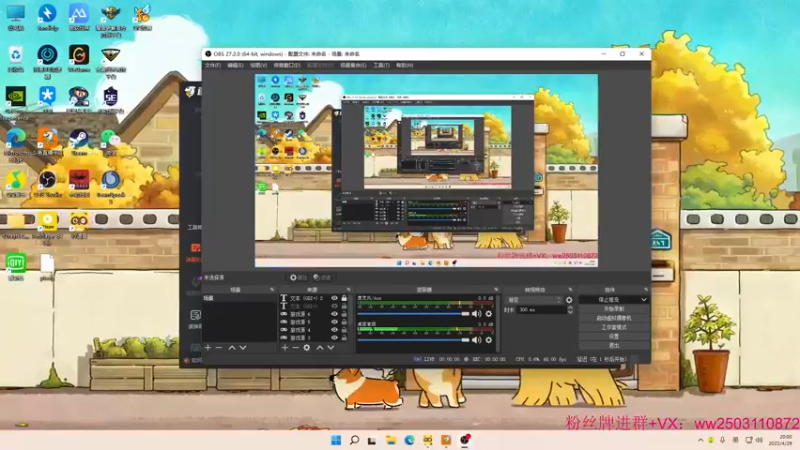Viewport: 800px width, 450px height.
Task: Remove selected source with minus icon
Action: [x=295, y=347]
